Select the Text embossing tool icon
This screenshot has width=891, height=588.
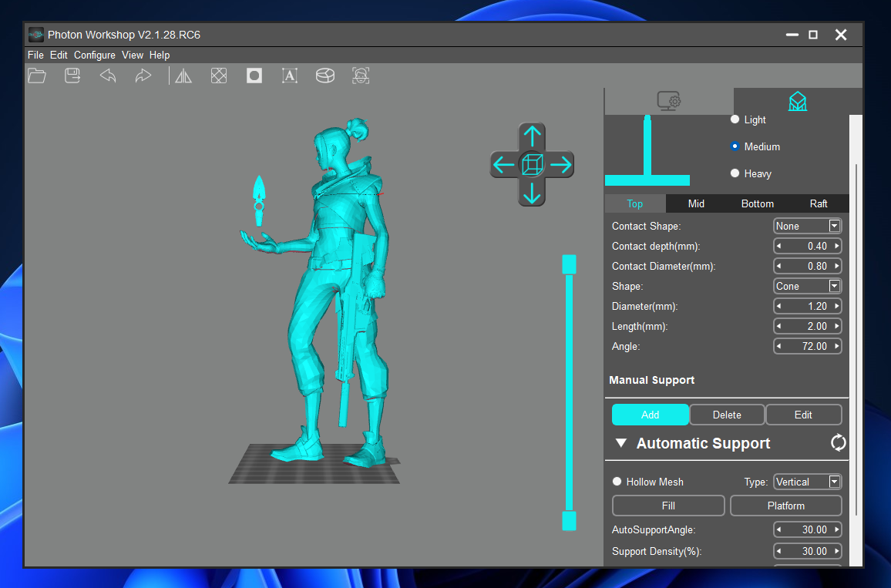click(x=289, y=75)
